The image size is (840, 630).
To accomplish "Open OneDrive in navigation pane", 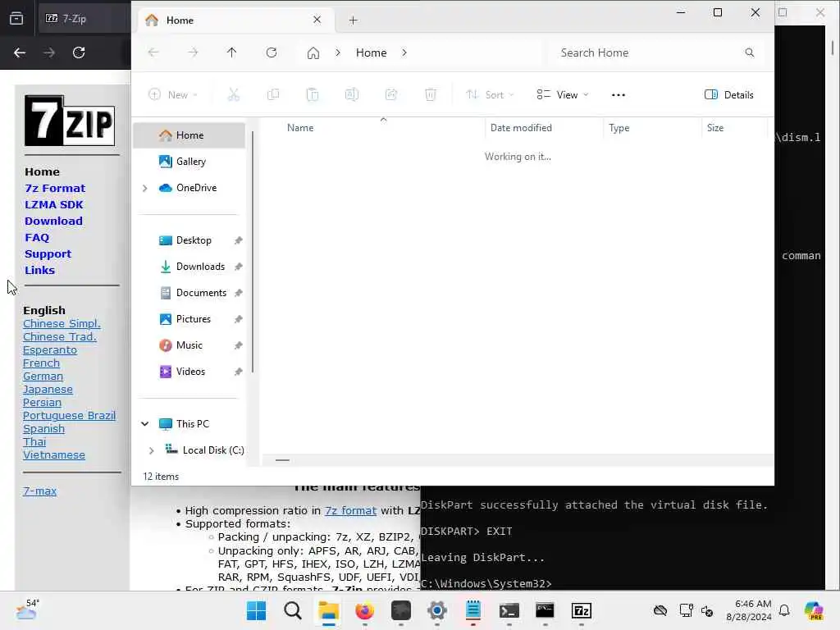I will 196,188.
